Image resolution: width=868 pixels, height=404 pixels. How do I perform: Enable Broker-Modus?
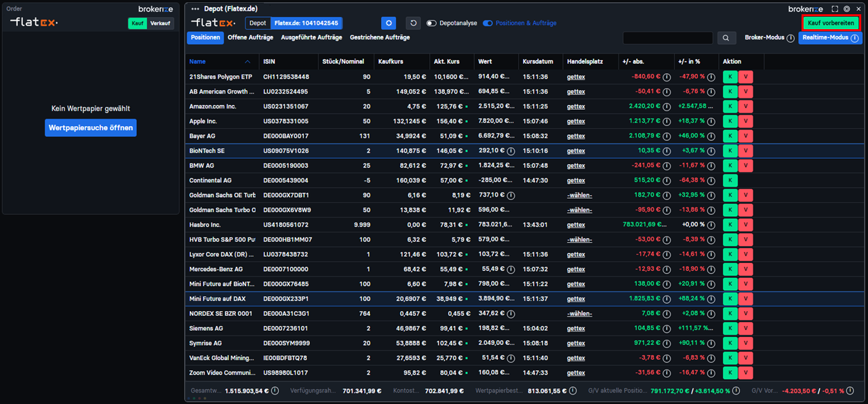[x=764, y=38]
